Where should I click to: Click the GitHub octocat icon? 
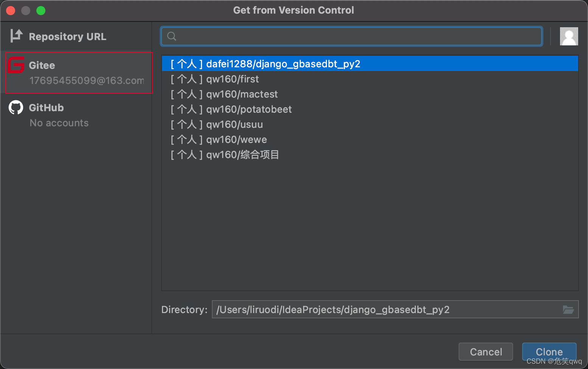16,108
